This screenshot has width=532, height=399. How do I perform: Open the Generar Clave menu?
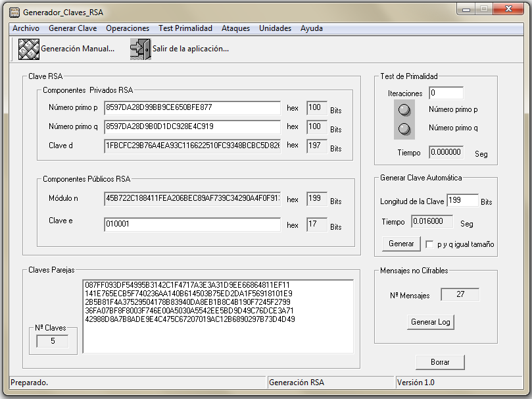click(x=72, y=28)
